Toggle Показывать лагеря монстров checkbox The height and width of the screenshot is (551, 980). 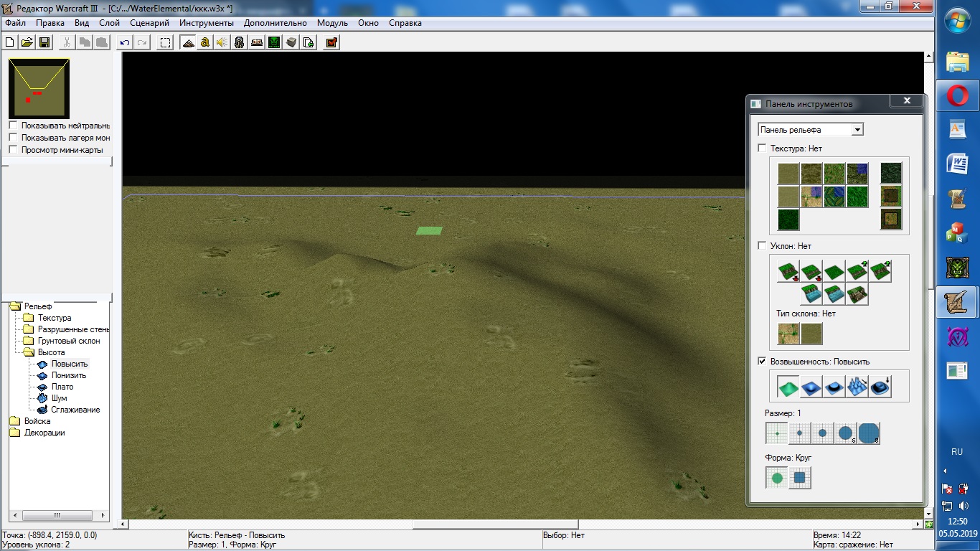13,138
